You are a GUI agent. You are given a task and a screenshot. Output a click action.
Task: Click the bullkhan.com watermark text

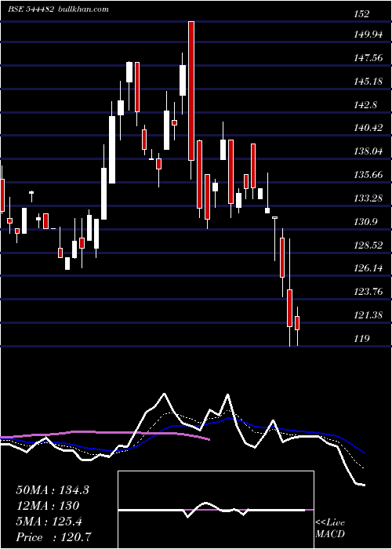[82, 9]
